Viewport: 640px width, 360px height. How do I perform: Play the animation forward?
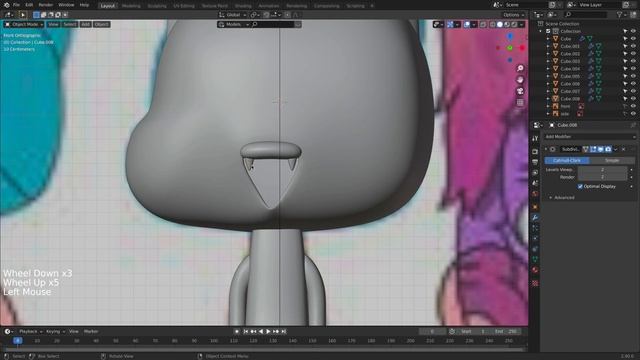point(268,331)
